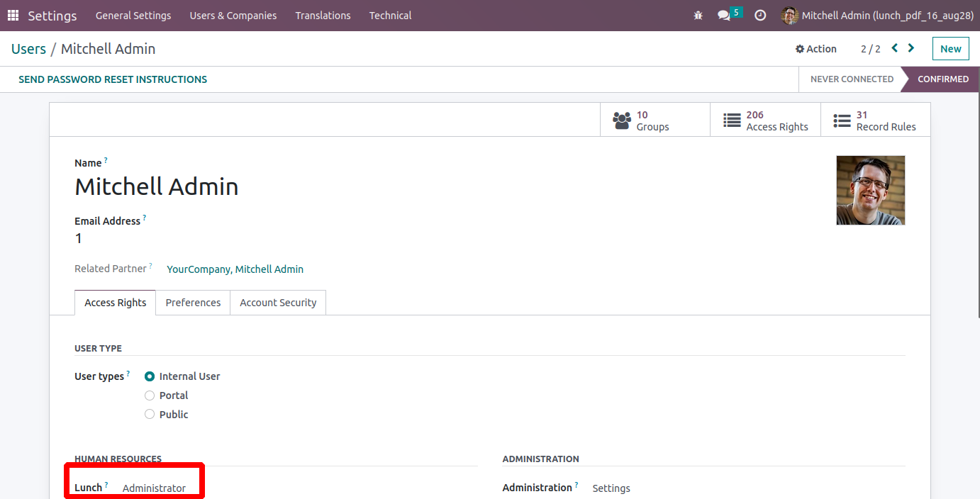
Task: Select the Portal user type
Action: pyautogui.click(x=150, y=396)
